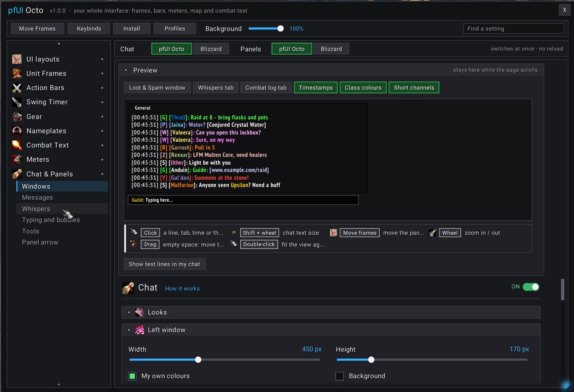The height and width of the screenshot is (392, 574).
Task: Click the icon before the Drag hint
Action: (133, 244)
